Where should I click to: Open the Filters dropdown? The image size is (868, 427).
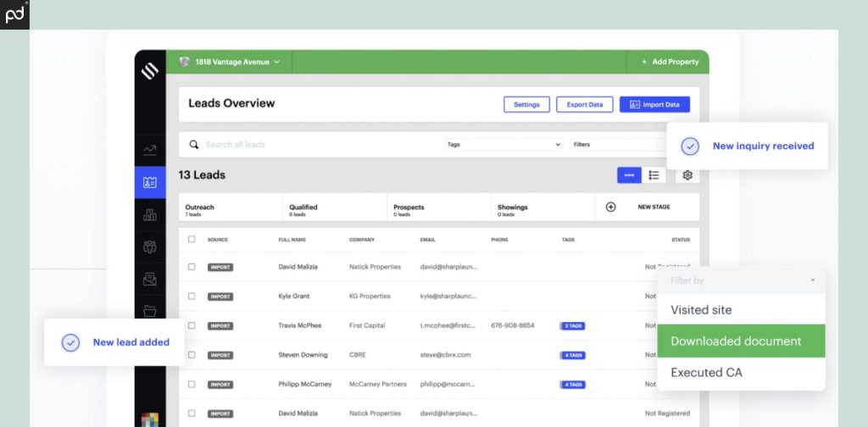pyautogui.click(x=619, y=144)
